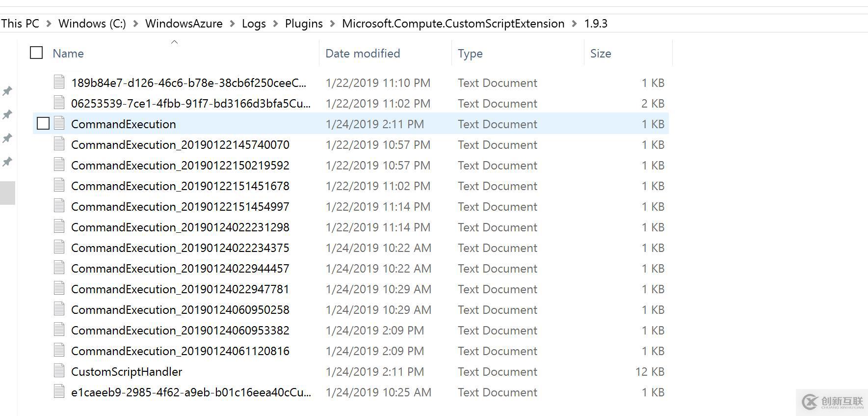Click the CommandExecution_20190124061120816 file icon
This screenshot has width=868, height=416.
click(x=59, y=351)
